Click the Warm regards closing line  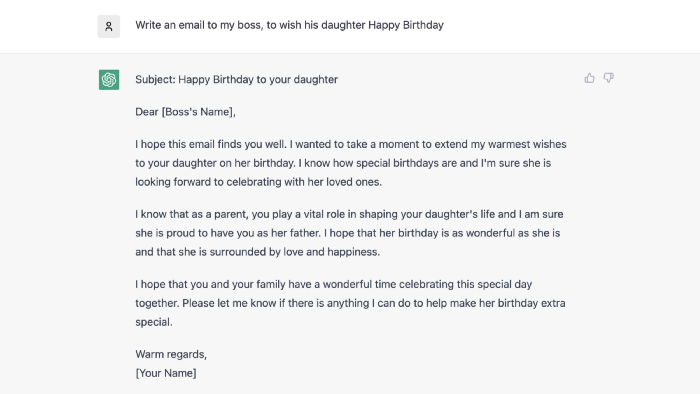coord(171,354)
